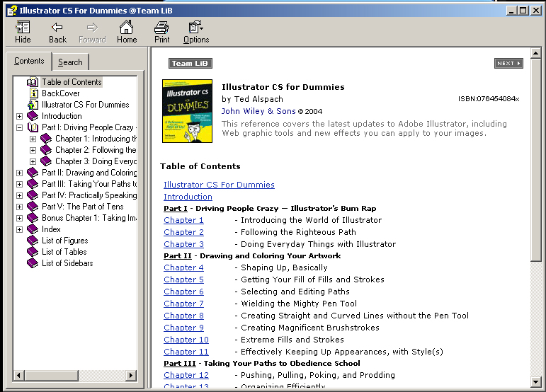Viewport: 546px width, 392px height.
Task: Click the Illustrator CS For Dummies person icon
Action: tap(33, 105)
